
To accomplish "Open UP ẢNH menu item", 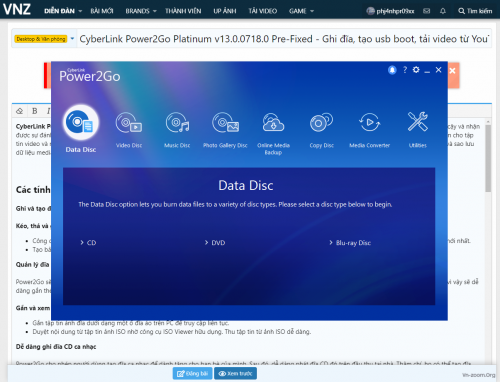I will pos(225,11).
